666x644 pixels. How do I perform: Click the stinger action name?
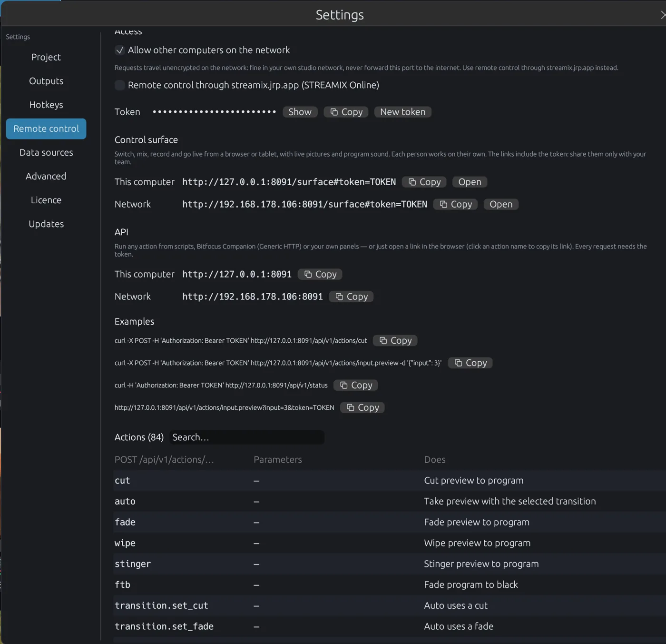click(133, 564)
